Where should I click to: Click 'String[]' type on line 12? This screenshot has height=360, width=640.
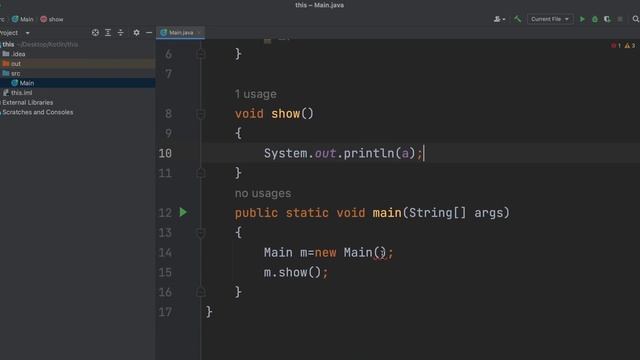point(437,213)
